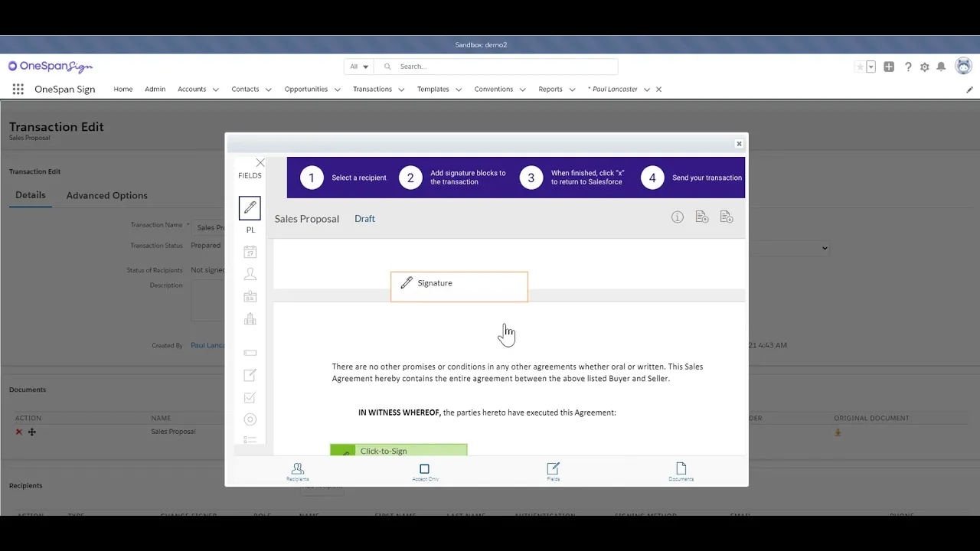Switch to the Advanced Options tab
The image size is (980, 551).
click(106, 195)
